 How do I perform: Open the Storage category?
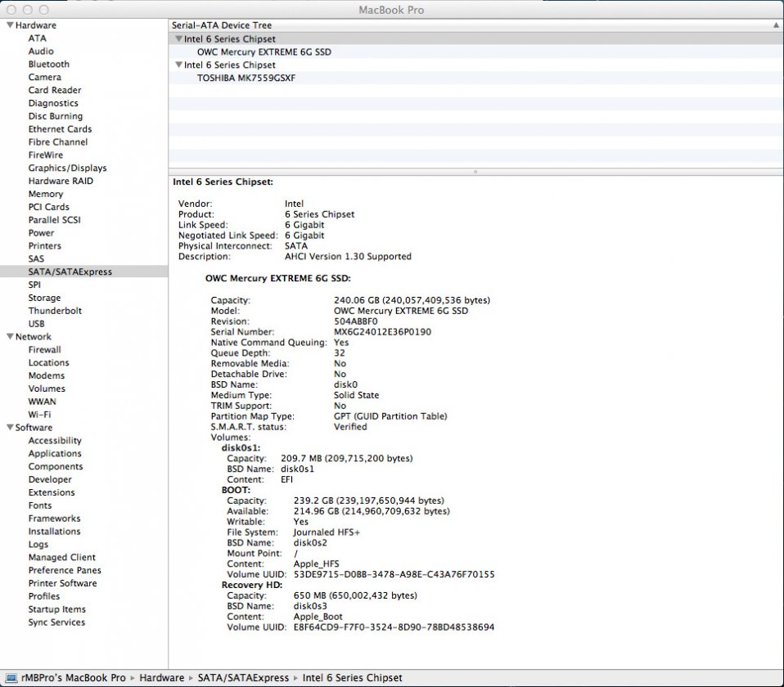(44, 299)
